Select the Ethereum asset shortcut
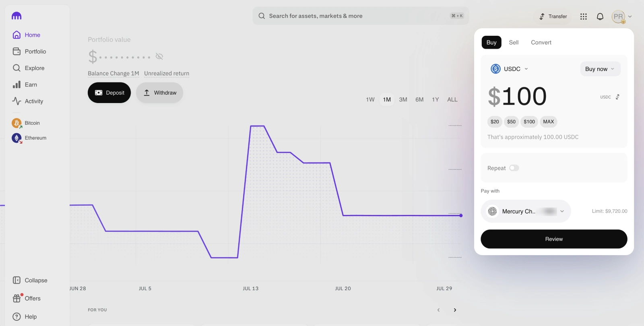 pyautogui.click(x=29, y=138)
